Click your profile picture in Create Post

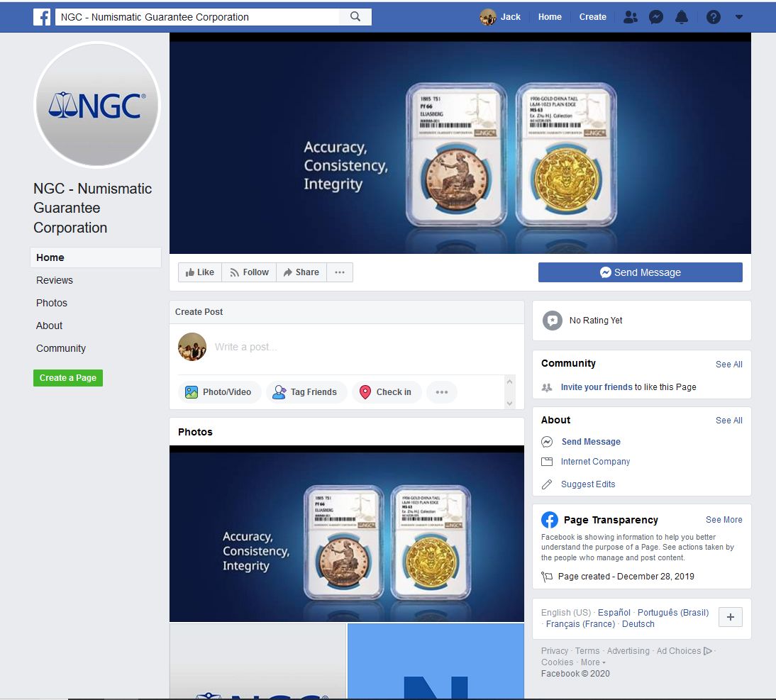pos(192,347)
